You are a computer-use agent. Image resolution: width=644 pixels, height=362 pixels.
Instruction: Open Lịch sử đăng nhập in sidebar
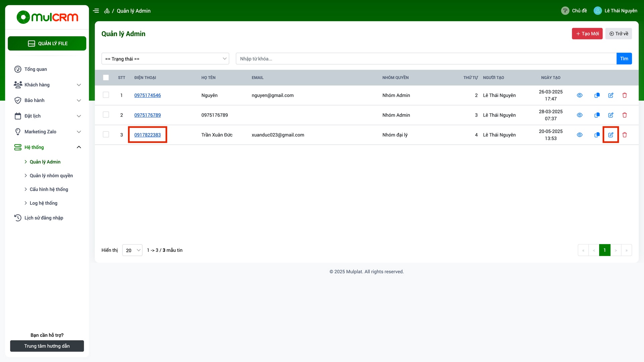pyautogui.click(x=44, y=218)
